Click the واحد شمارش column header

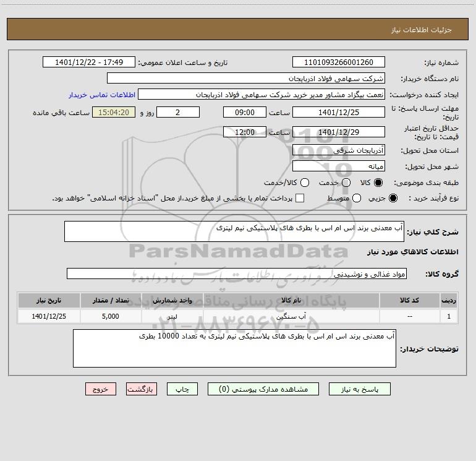tap(172, 300)
